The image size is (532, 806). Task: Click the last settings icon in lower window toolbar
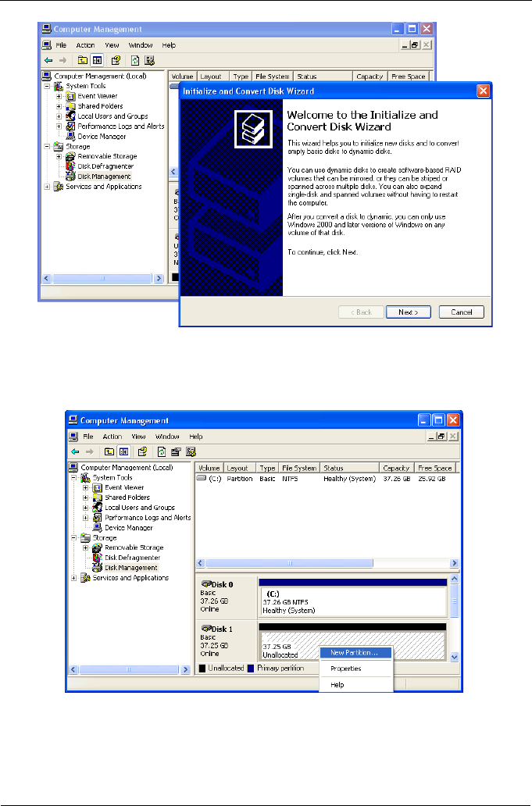[x=191, y=452]
